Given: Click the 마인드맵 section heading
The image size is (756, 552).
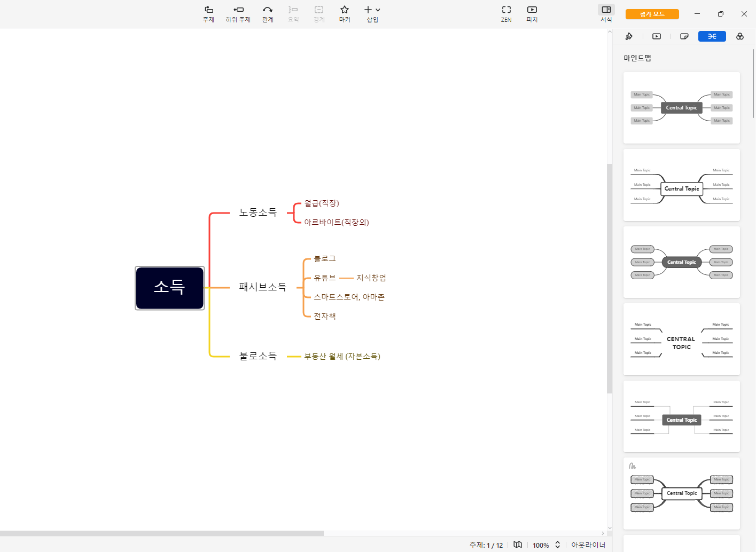Looking at the screenshot, I should (637, 58).
